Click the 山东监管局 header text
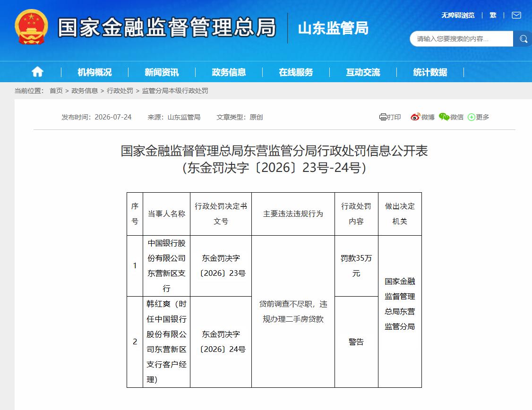 [x=333, y=28]
